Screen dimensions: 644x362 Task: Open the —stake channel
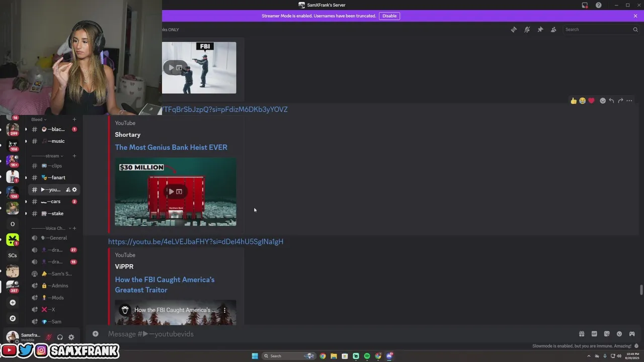pos(53,214)
